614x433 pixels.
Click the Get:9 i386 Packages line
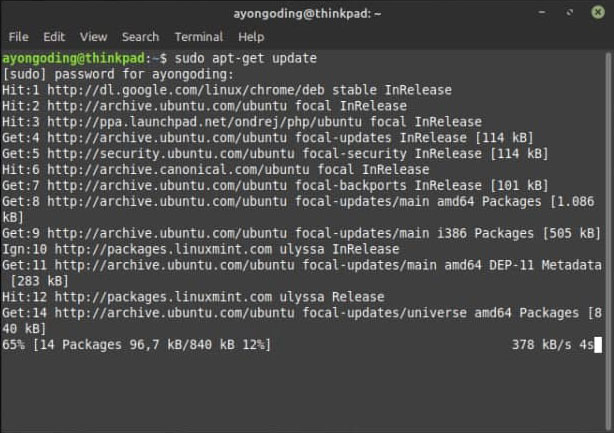[x=302, y=233]
